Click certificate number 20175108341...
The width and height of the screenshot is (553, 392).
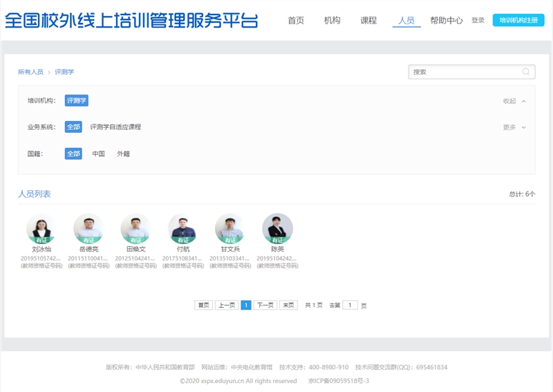[182, 259]
